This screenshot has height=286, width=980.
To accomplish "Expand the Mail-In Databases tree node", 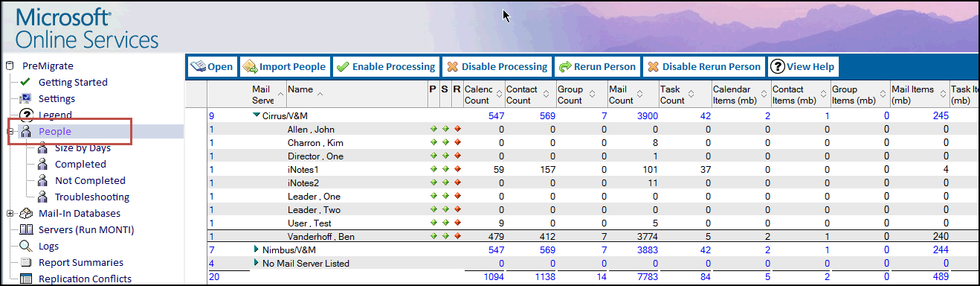I will (10, 213).
